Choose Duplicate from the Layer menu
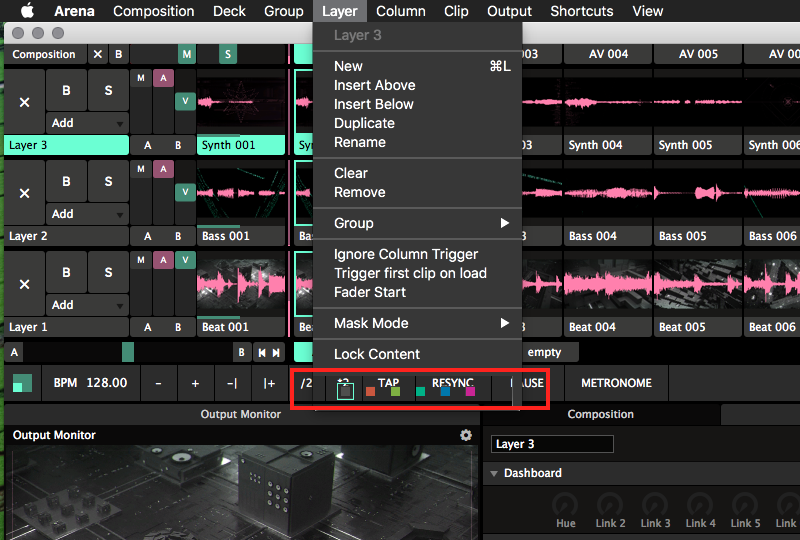Image resolution: width=800 pixels, height=540 pixels. pos(364,123)
